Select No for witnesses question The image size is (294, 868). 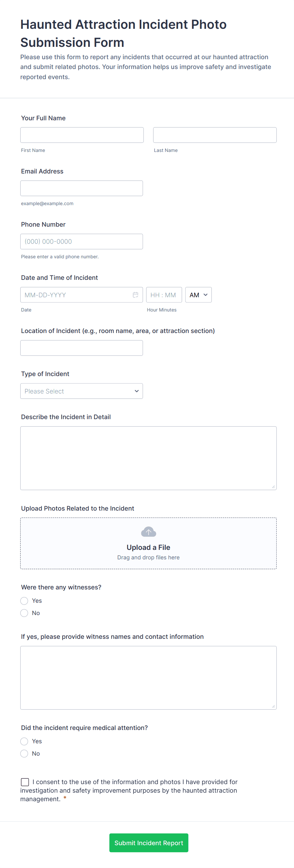click(24, 613)
